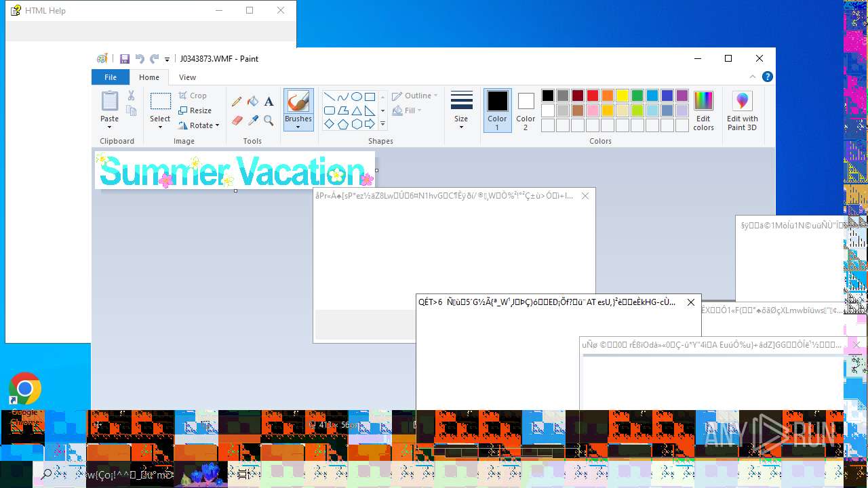Open Customize Quick Access Toolbar arrow
Image resolution: width=868 pixels, height=488 pixels.
click(x=167, y=60)
